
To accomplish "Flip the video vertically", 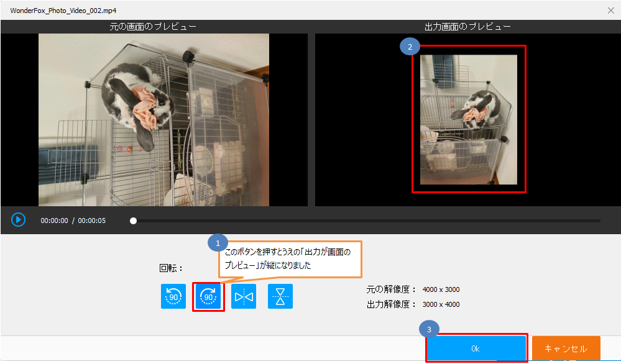I will click(280, 296).
